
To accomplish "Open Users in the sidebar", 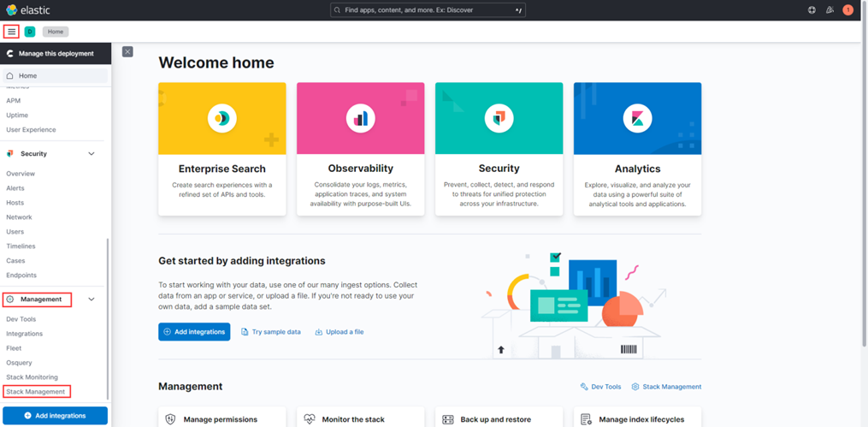I will 15,232.
